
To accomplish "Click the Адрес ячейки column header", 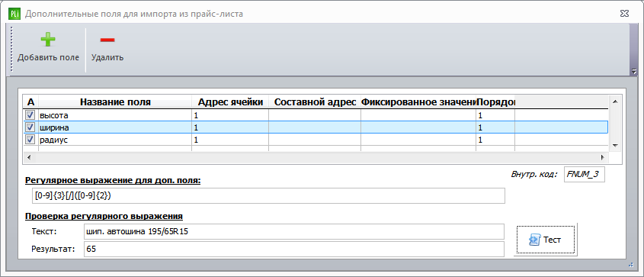I will [230, 102].
